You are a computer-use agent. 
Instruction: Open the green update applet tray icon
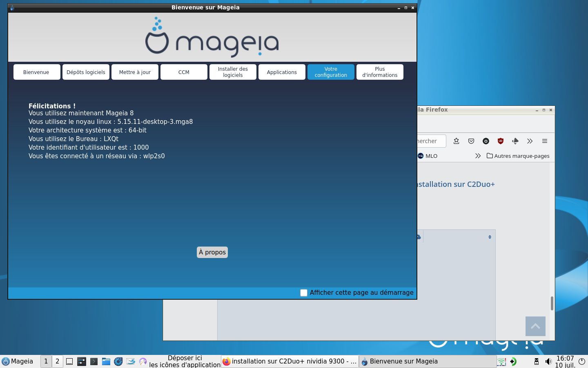pyautogui.click(x=513, y=361)
